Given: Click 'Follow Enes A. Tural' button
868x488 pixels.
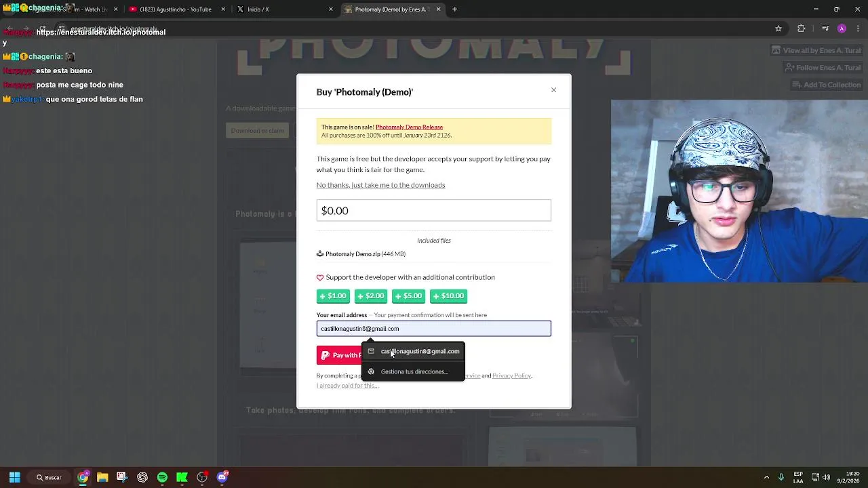Looking at the screenshot, I should point(822,68).
